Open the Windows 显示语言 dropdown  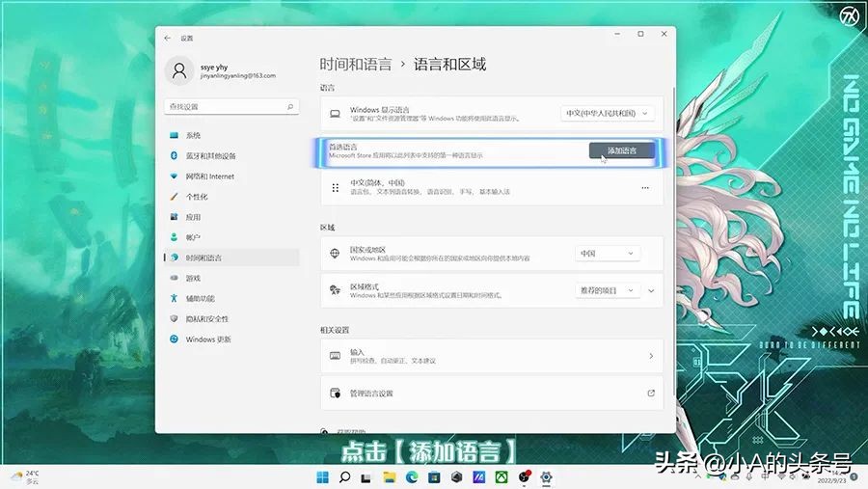[608, 113]
